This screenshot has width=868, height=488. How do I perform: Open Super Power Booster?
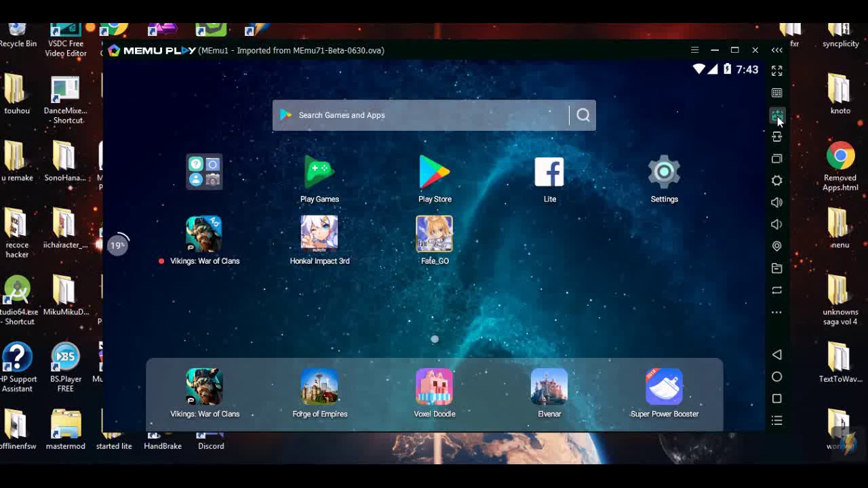click(664, 393)
